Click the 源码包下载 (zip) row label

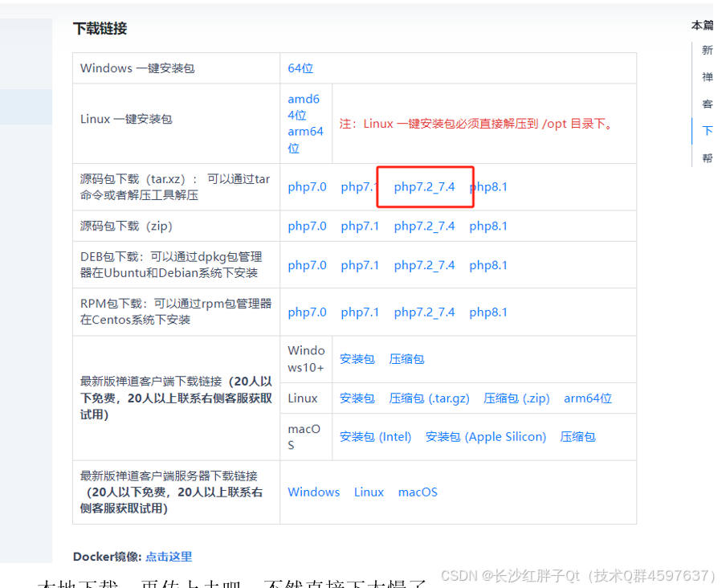click(x=126, y=227)
